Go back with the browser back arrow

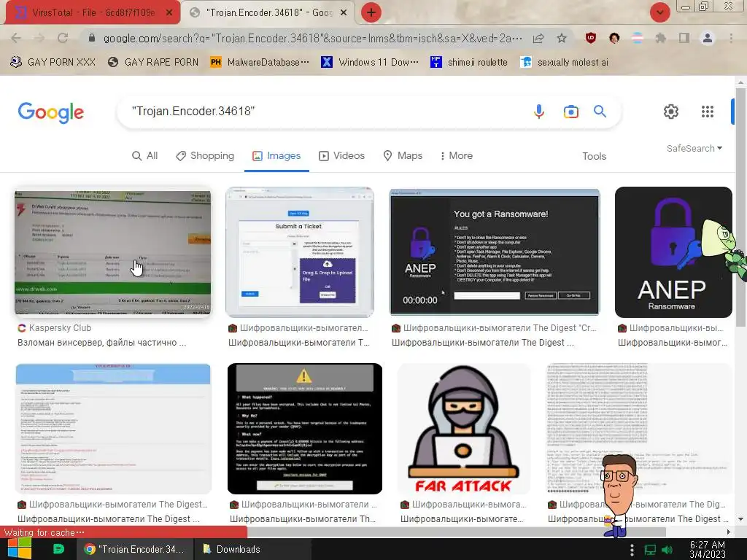click(x=16, y=38)
